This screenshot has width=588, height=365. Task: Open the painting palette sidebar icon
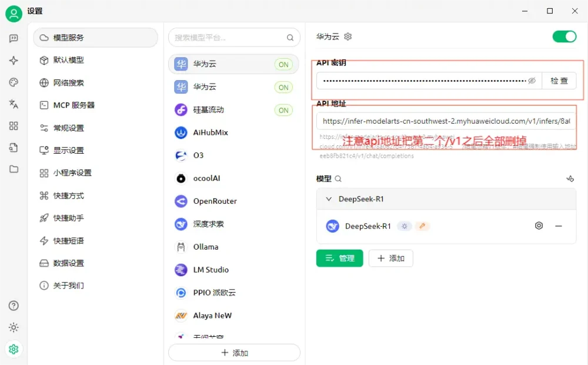coord(14,82)
